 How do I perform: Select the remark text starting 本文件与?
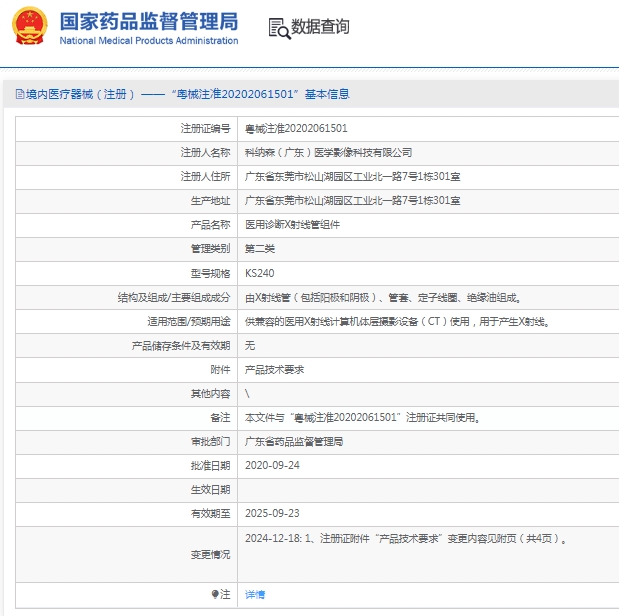pyautogui.click(x=362, y=417)
